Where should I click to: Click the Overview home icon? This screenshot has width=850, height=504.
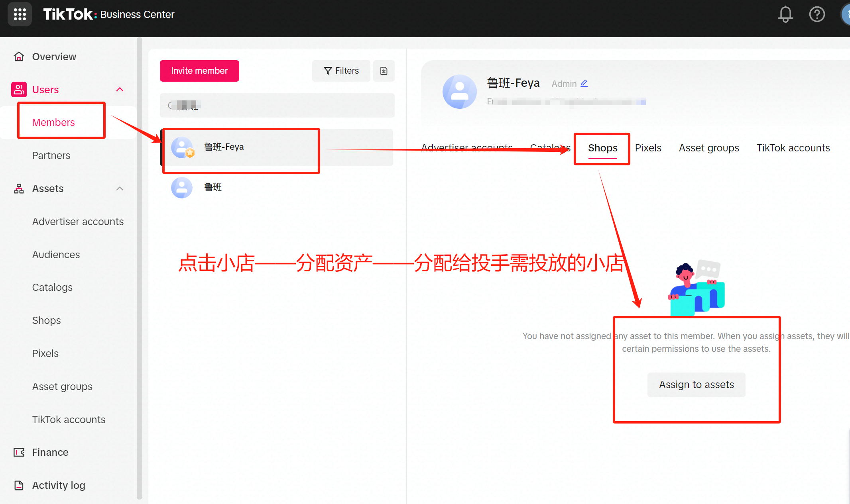[19, 57]
